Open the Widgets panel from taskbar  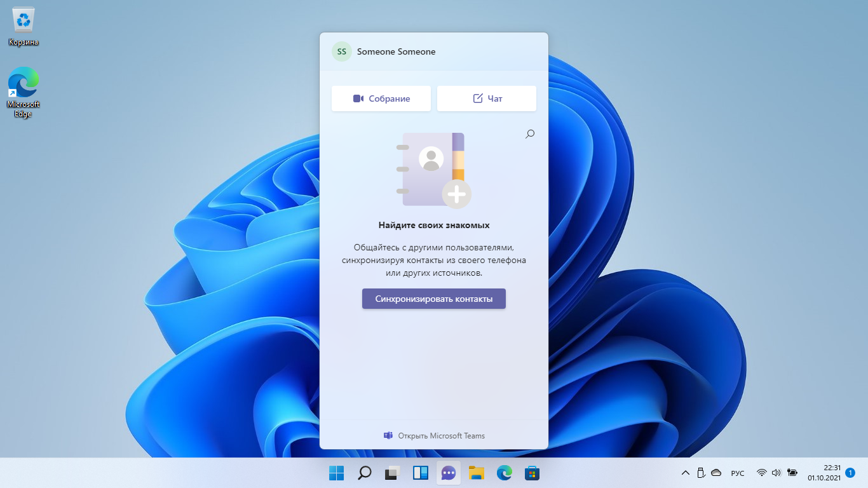421,473
